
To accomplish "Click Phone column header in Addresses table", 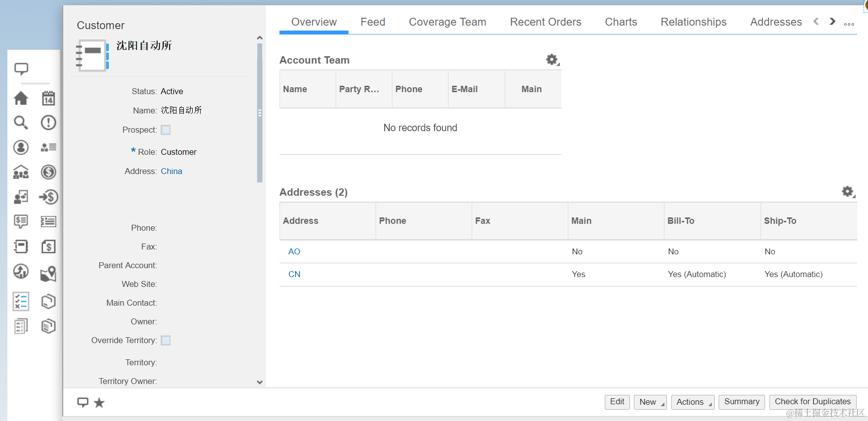I will [x=423, y=221].
